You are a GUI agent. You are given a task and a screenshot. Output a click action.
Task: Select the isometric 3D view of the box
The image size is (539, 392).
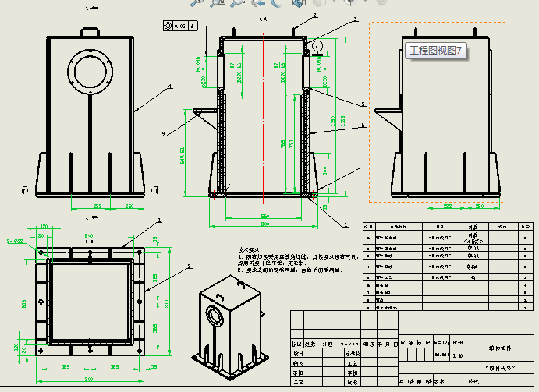[230, 327]
